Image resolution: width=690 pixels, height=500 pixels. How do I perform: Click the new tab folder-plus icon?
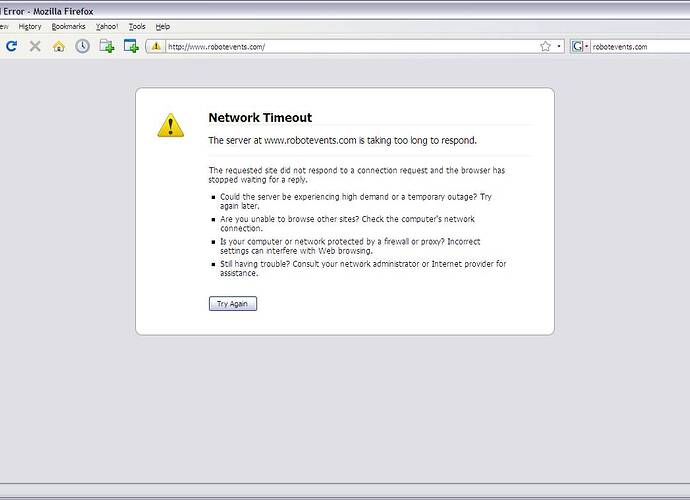(x=106, y=46)
